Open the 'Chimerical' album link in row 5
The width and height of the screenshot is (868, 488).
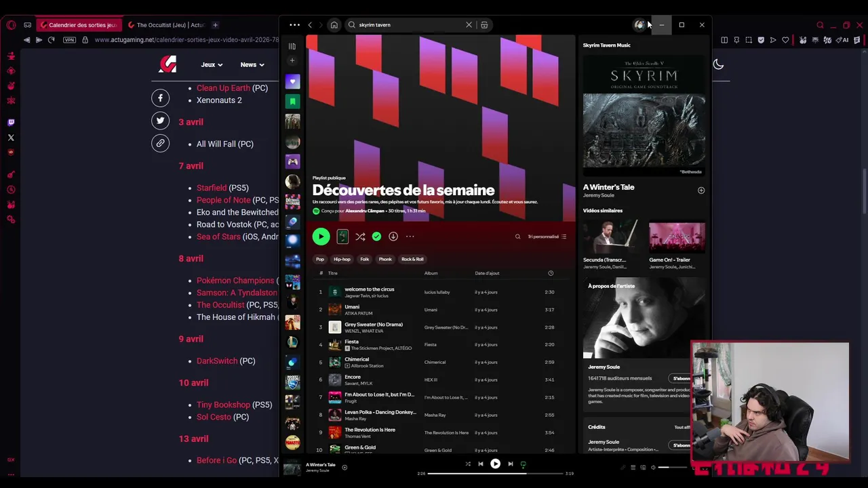pos(435,363)
